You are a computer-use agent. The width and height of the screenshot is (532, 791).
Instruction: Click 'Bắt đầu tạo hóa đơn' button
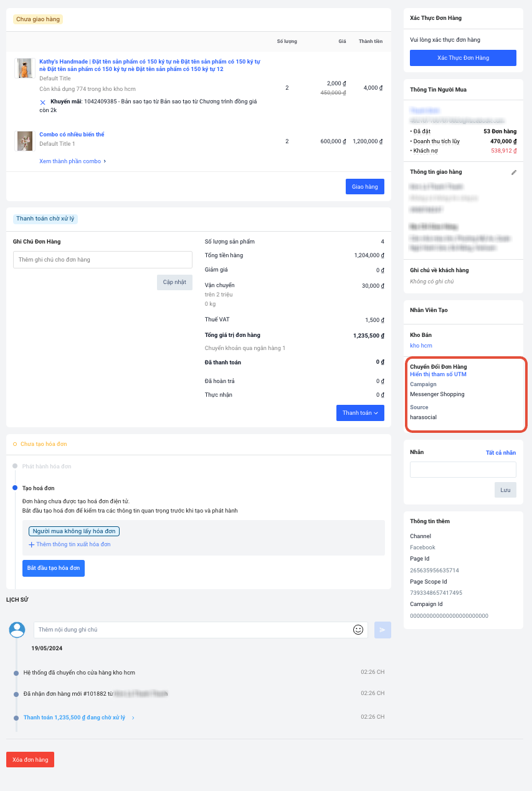tap(54, 569)
